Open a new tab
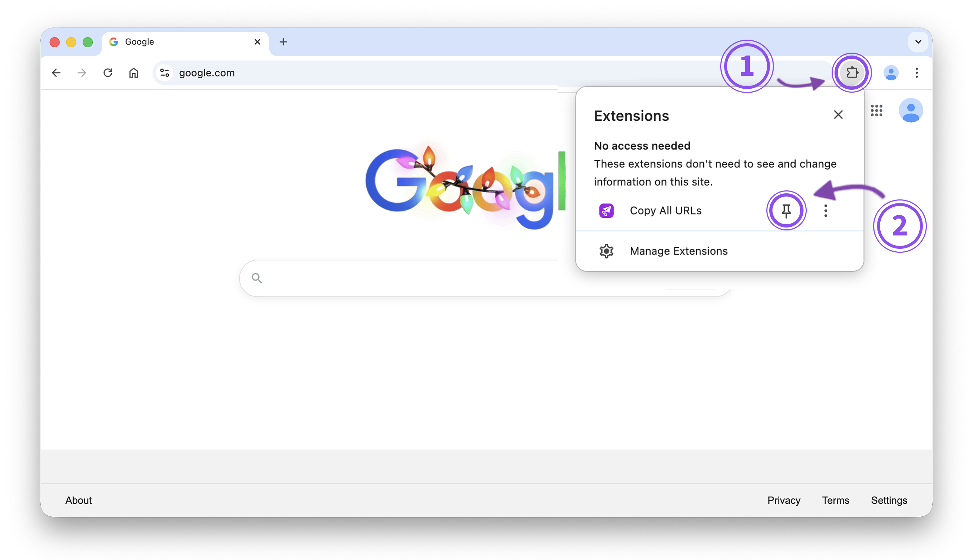Image resolution: width=973 pixels, height=560 pixels. pos(283,41)
